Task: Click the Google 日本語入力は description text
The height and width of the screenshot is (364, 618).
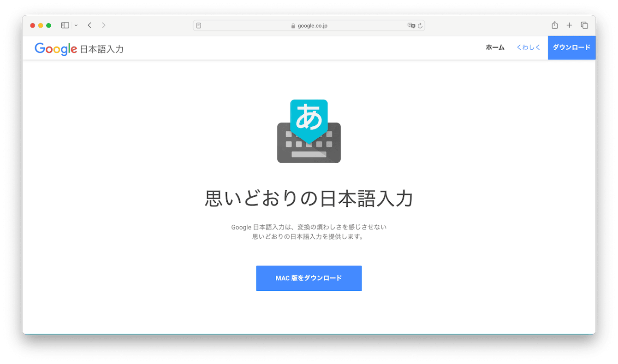Action: [x=309, y=232]
